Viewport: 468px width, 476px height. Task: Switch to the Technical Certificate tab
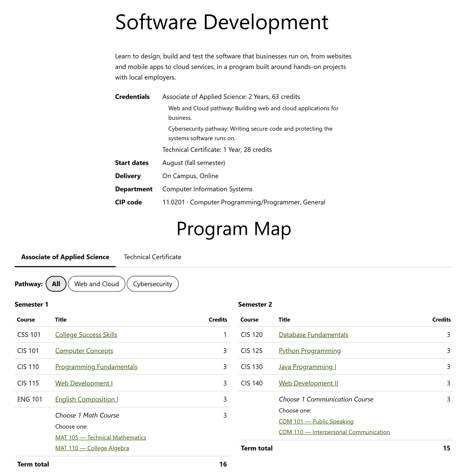tap(152, 257)
